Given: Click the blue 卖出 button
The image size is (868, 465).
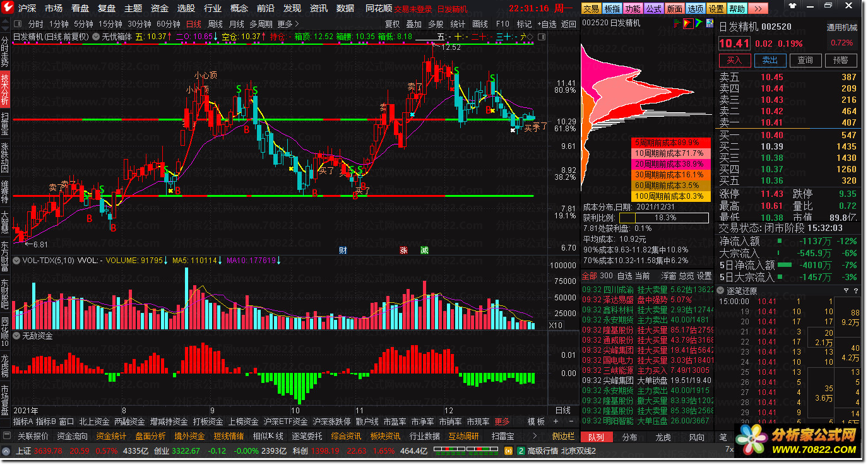Looking at the screenshot, I should 770,60.
